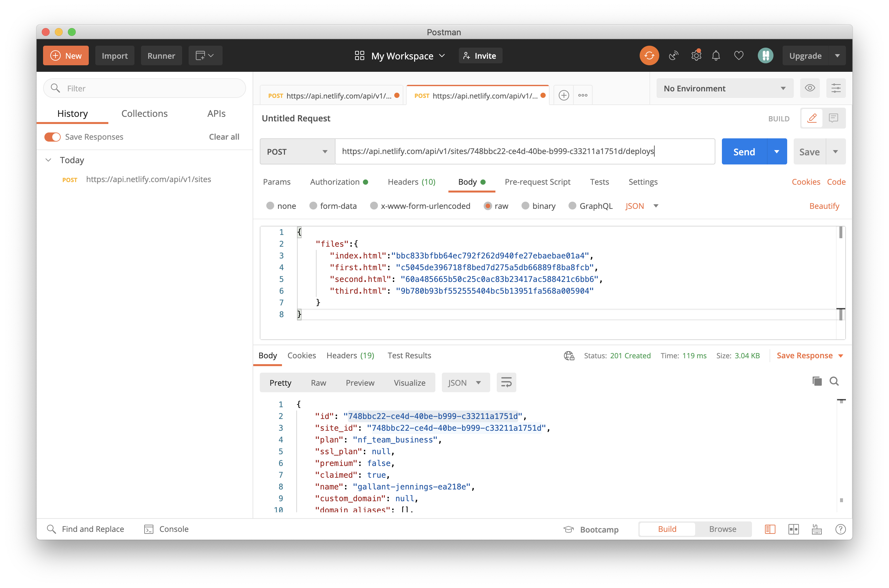Viewport: 889px width, 588px height.
Task: Select the raw body type radio button
Action: 488,206
